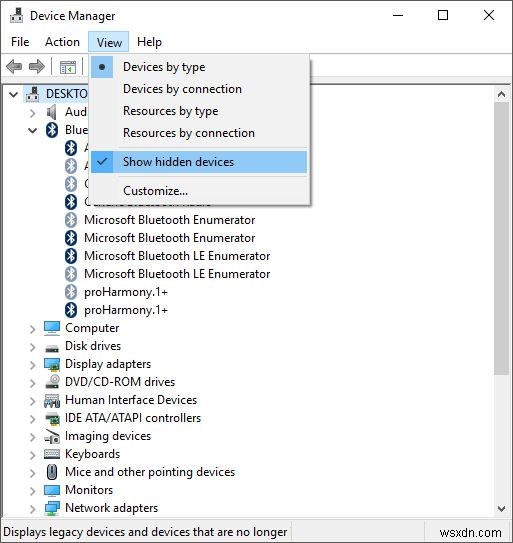Select the last 'proHarmony.1+' text
513x543 pixels.
click(x=126, y=310)
